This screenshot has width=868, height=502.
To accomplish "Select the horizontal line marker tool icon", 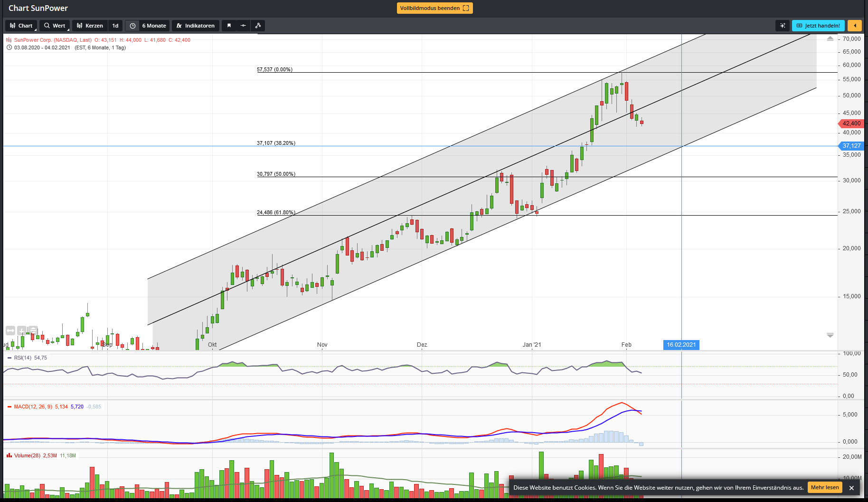I will tap(243, 26).
